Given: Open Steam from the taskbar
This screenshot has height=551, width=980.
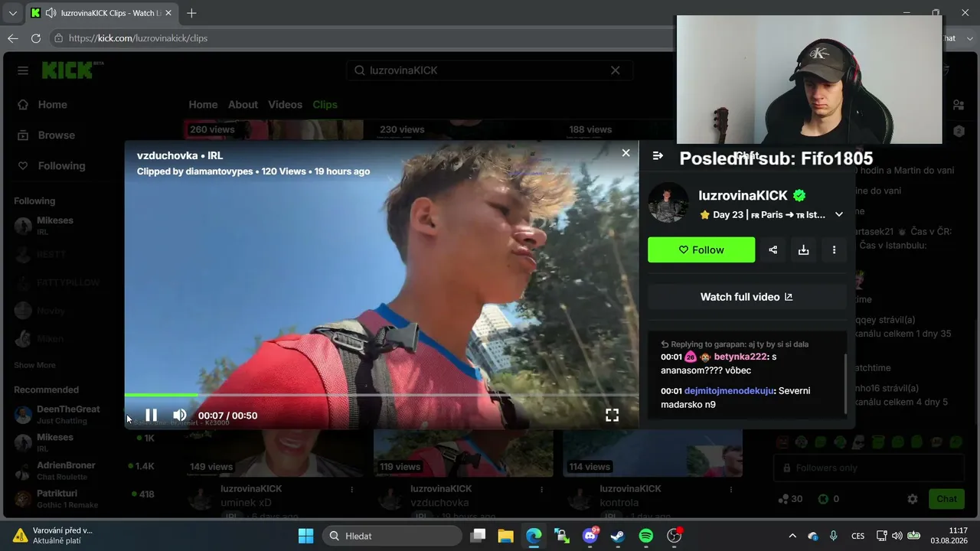Looking at the screenshot, I should coord(618,536).
